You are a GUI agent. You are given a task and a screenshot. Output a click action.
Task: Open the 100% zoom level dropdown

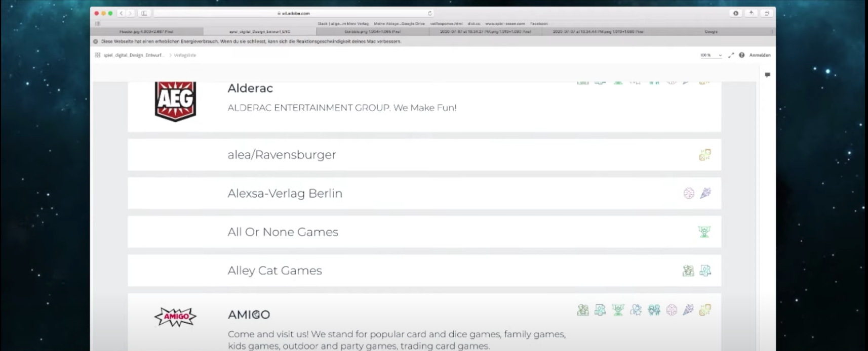click(711, 55)
